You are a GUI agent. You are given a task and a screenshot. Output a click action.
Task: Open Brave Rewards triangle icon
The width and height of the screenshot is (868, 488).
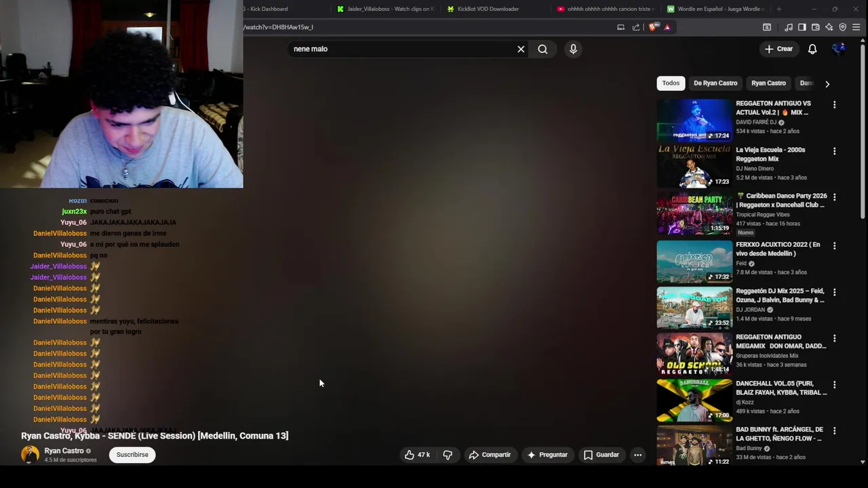pos(667,27)
